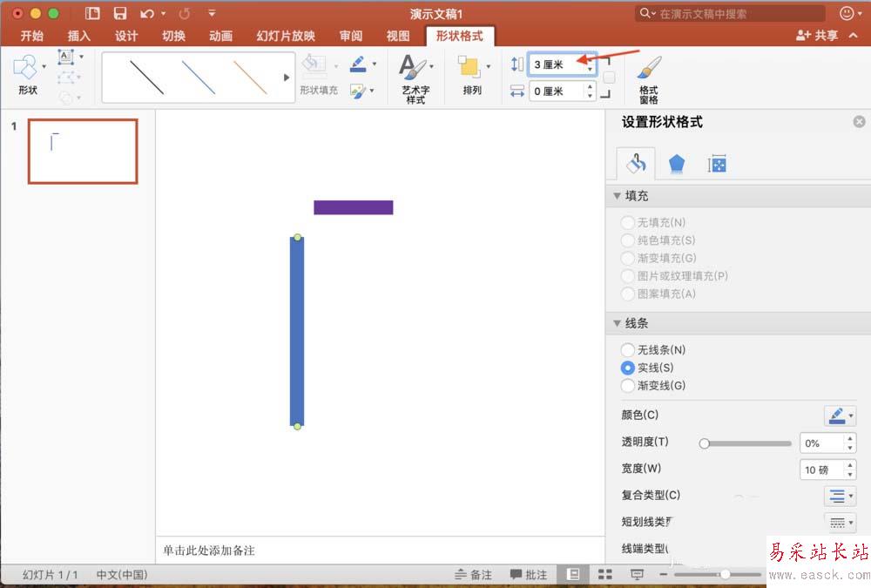
Task: Collapse the Line (线条) section
Action: click(x=617, y=323)
